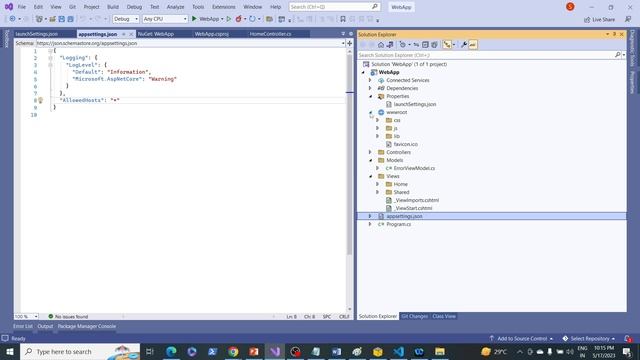Toggle bookmark icon in the toolbar
Image resolution: width=640 pixels, height=360 pixels.
click(343, 19)
